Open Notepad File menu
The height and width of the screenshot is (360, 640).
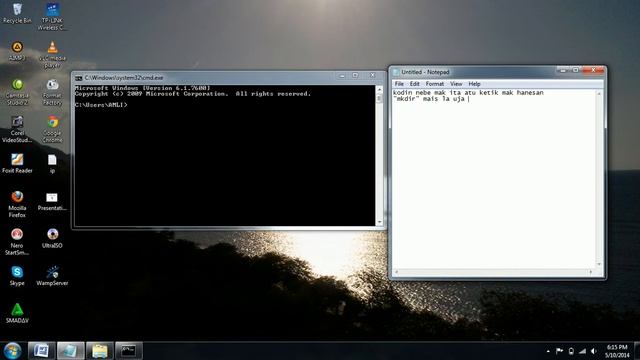(399, 84)
